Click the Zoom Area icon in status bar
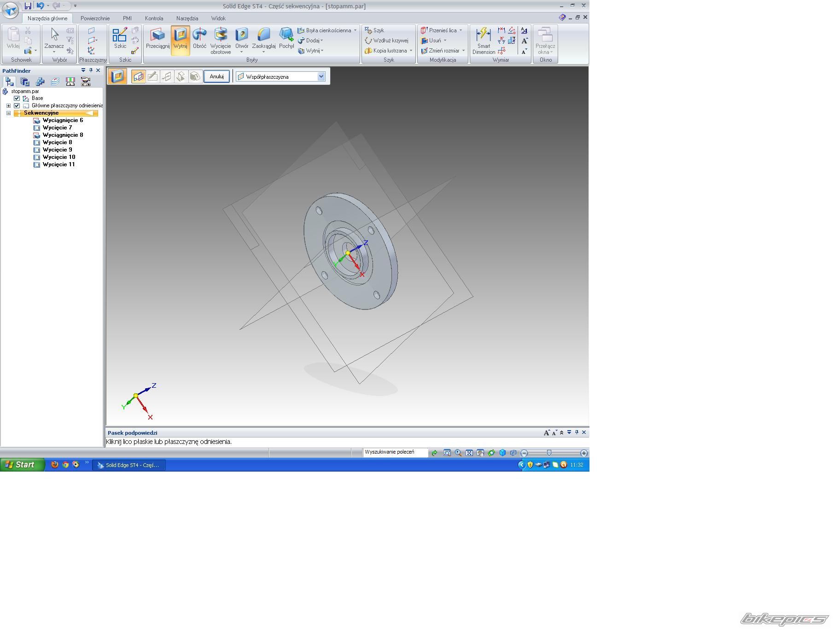 click(x=447, y=453)
